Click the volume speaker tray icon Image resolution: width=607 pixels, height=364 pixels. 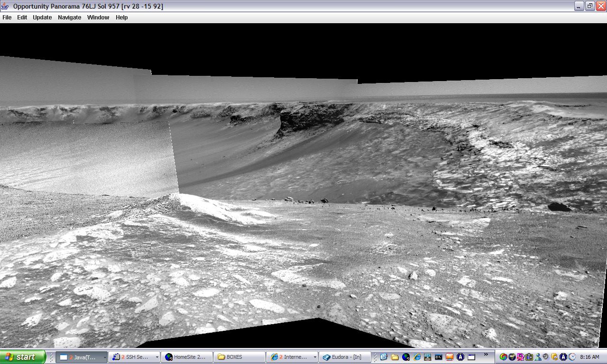545,357
